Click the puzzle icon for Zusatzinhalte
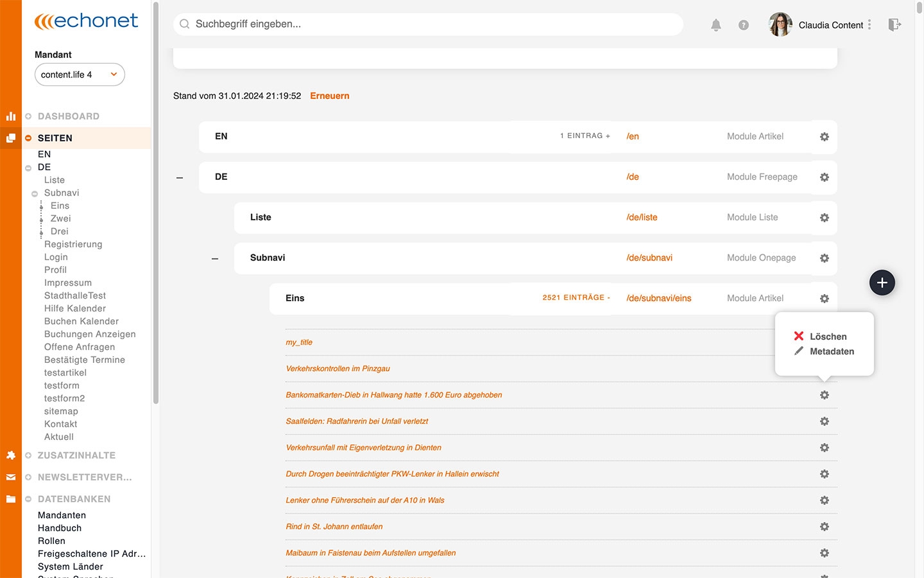Viewport: 924px width, 578px height. 11,455
